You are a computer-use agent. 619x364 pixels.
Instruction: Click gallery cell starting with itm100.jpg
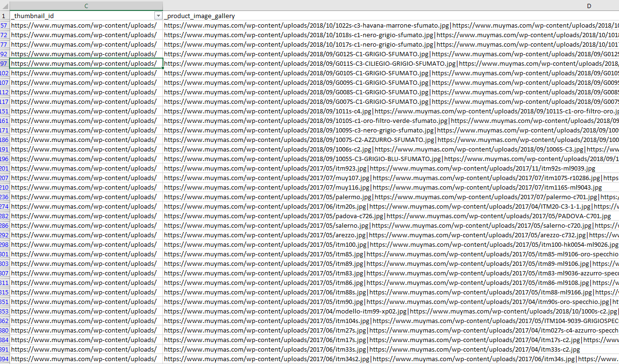pyautogui.click(x=391, y=244)
